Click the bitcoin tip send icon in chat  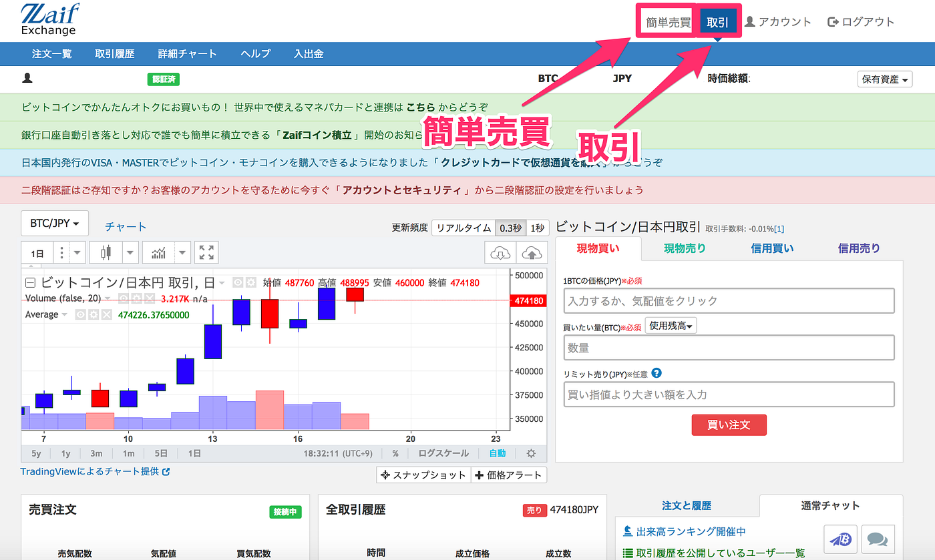pos(840,539)
